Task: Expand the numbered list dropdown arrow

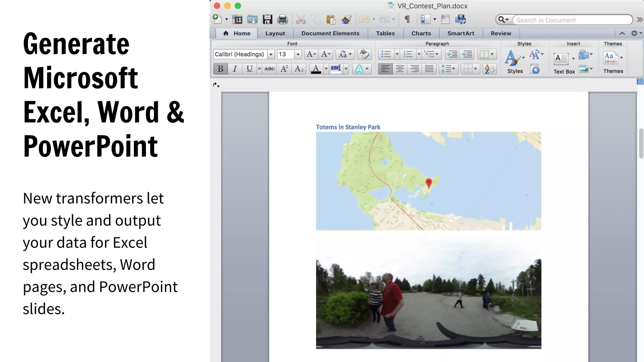Action: click(419, 54)
